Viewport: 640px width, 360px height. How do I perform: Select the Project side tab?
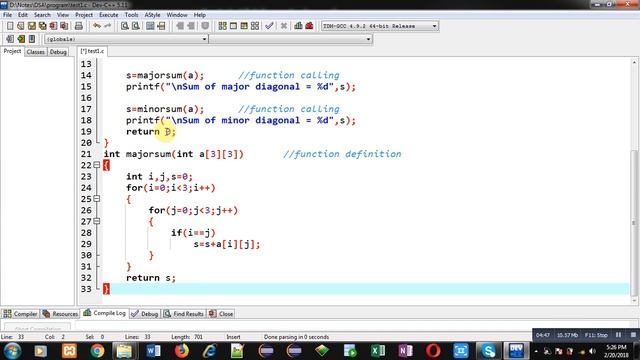point(12,51)
